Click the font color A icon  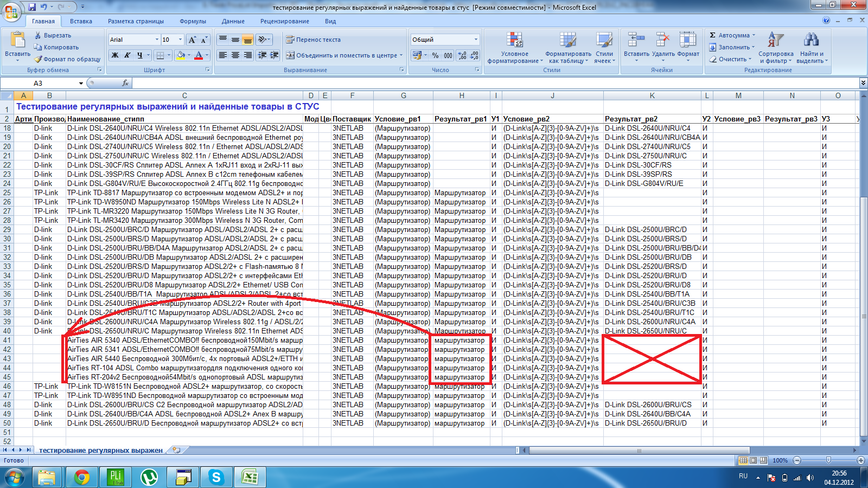click(199, 55)
